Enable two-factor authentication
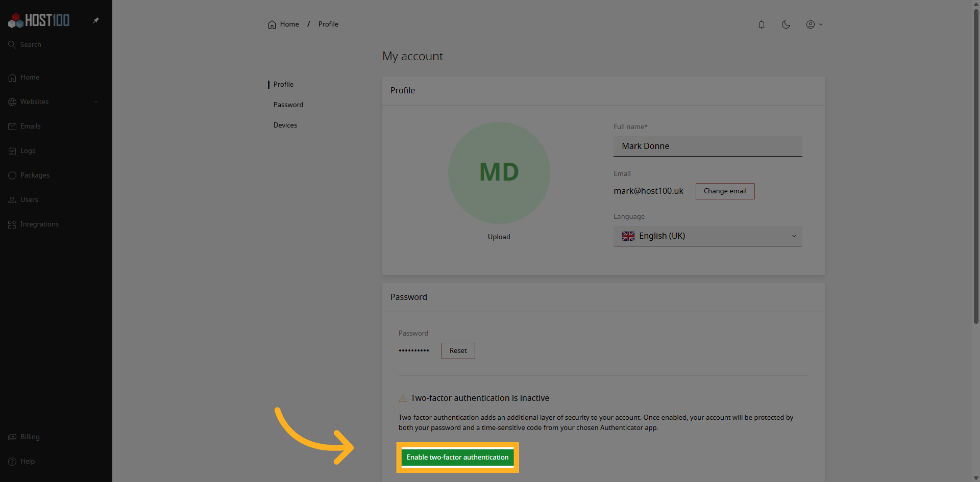Image resolution: width=980 pixels, height=482 pixels. click(x=457, y=458)
